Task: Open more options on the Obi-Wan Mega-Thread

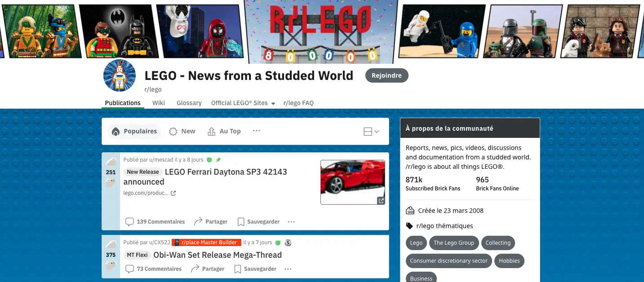Action: tap(288, 269)
